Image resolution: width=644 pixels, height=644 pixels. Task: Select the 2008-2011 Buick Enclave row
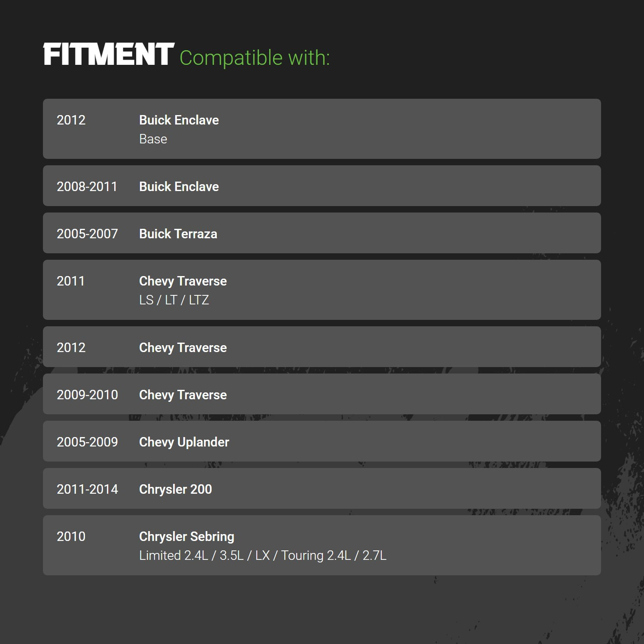pos(322,186)
